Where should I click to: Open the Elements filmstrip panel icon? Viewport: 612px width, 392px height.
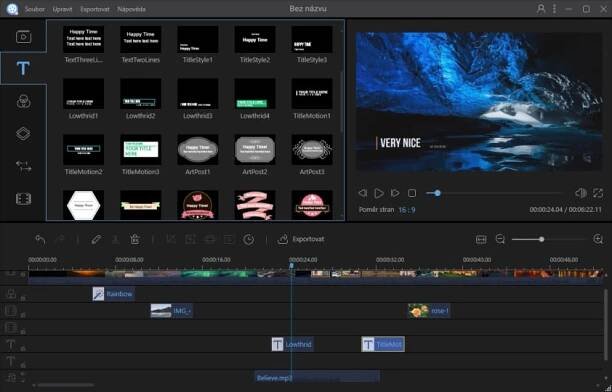(x=23, y=199)
